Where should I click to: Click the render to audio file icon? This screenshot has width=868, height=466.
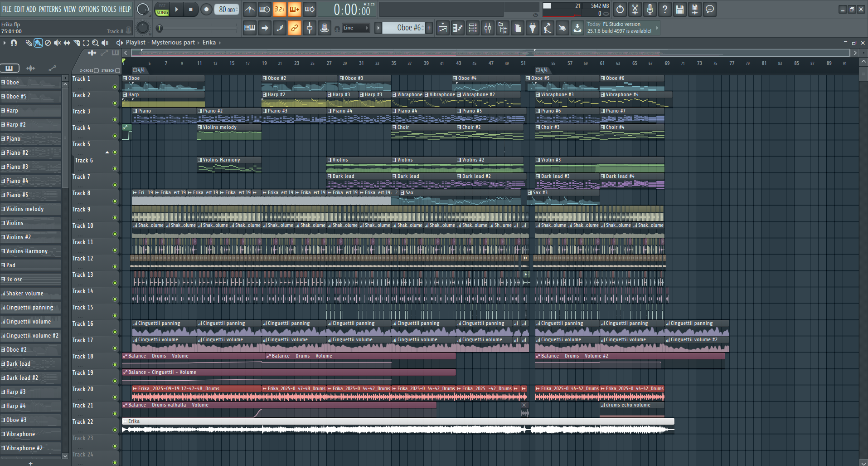(694, 9)
